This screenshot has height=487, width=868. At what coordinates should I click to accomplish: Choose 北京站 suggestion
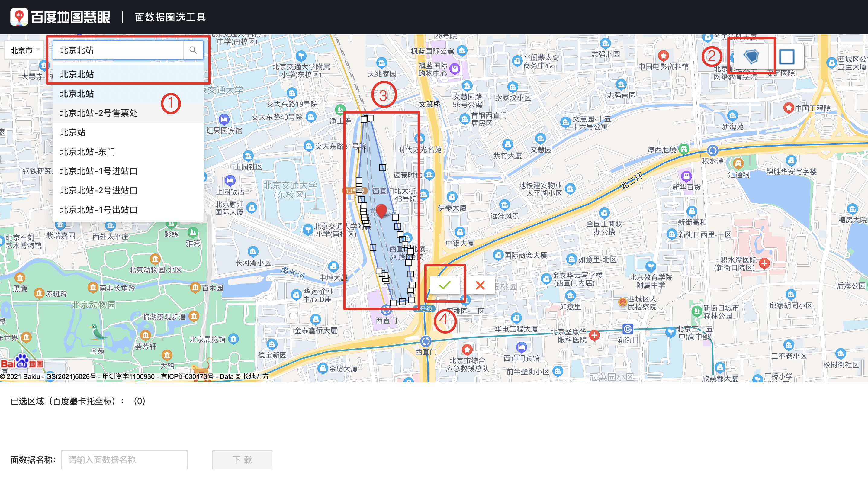point(128,132)
